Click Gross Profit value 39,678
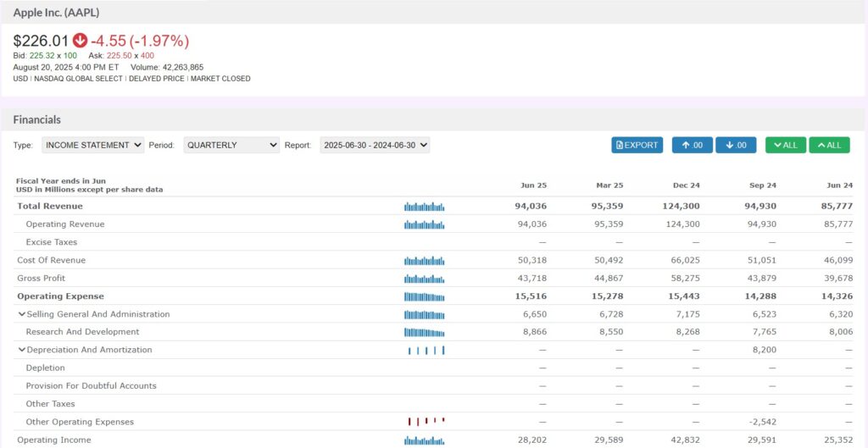 838,279
